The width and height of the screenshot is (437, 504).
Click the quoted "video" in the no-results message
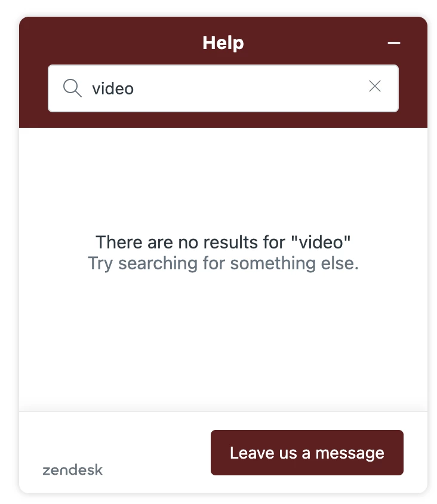pos(321,242)
